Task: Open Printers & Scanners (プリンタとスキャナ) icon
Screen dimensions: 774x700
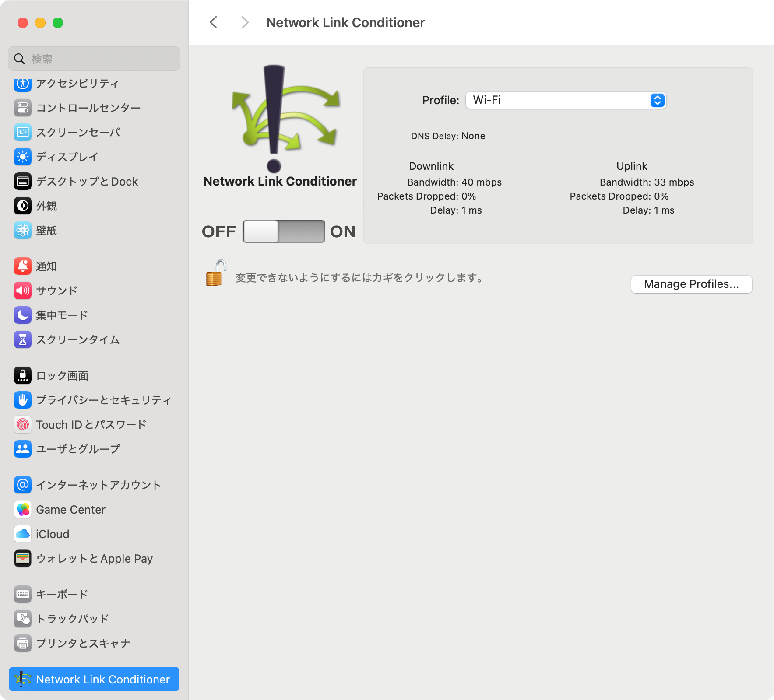Action: (23, 643)
